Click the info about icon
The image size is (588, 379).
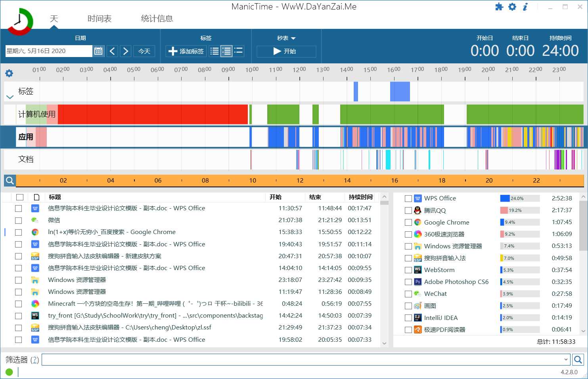(x=525, y=7)
